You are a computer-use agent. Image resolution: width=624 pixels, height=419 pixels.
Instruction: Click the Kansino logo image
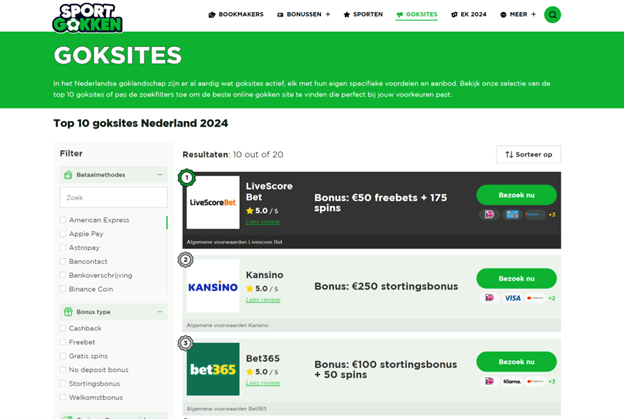(213, 286)
